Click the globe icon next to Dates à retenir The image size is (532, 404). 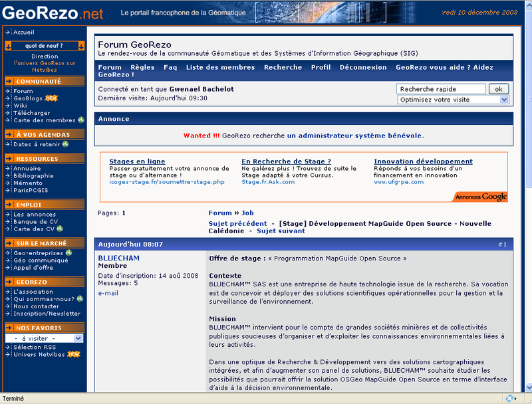click(x=66, y=144)
